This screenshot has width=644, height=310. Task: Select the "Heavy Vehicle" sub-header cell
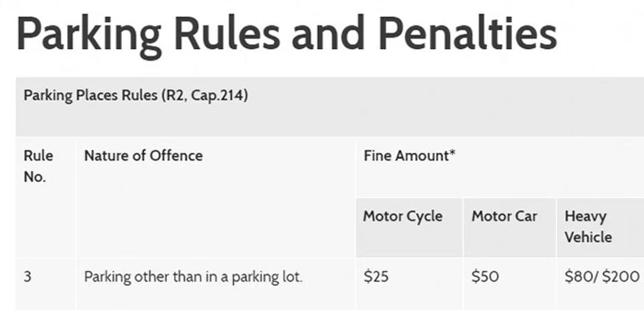tap(588, 227)
